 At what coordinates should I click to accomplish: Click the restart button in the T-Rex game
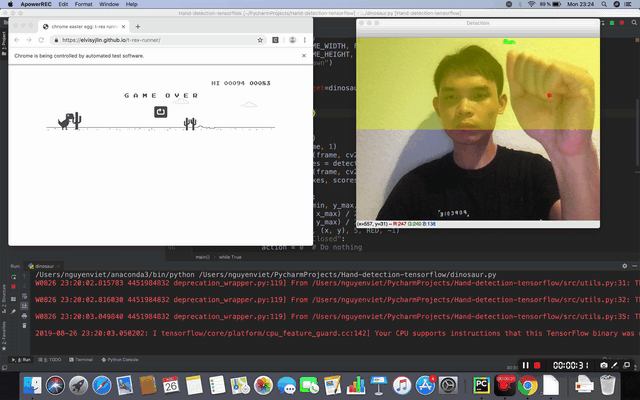point(160,111)
